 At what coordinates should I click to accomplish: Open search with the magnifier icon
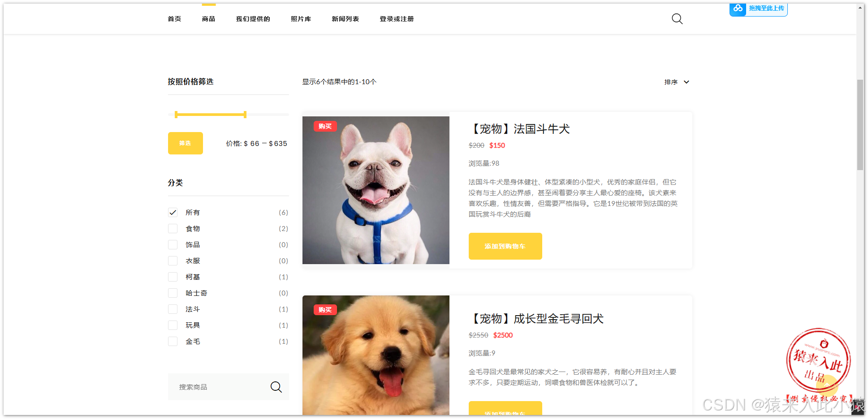pyautogui.click(x=677, y=19)
